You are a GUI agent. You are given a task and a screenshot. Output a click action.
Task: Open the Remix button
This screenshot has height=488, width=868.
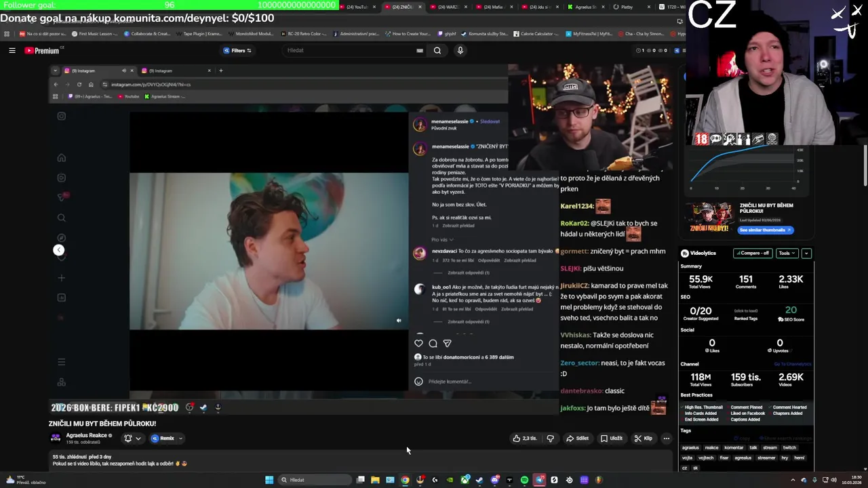(163, 439)
